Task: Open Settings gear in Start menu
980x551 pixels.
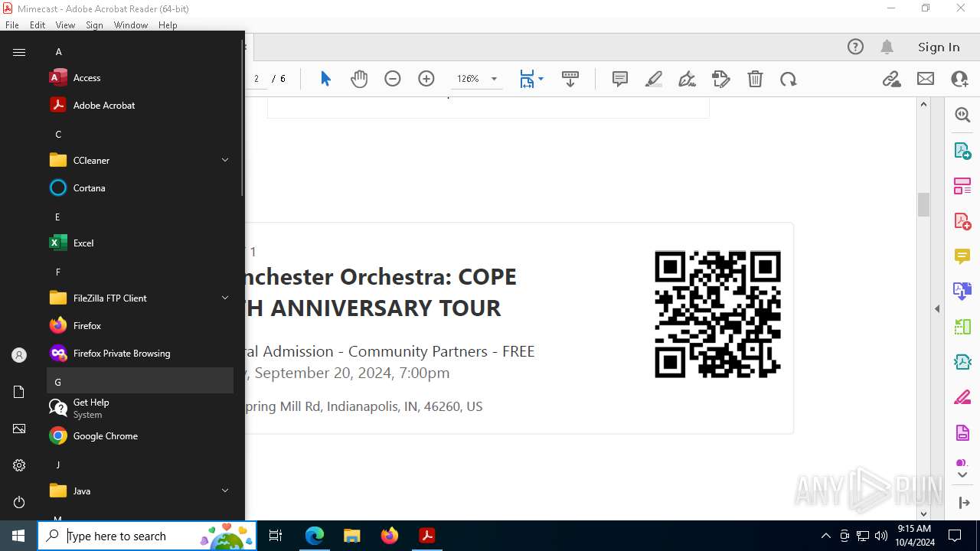Action: pyautogui.click(x=19, y=465)
